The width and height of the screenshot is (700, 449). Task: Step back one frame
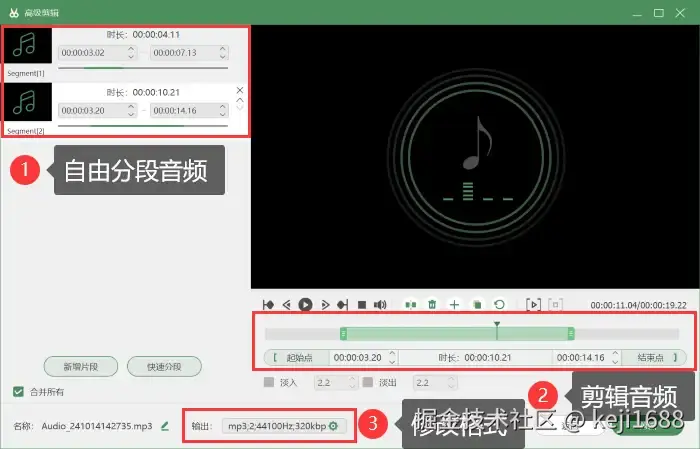[x=287, y=305]
